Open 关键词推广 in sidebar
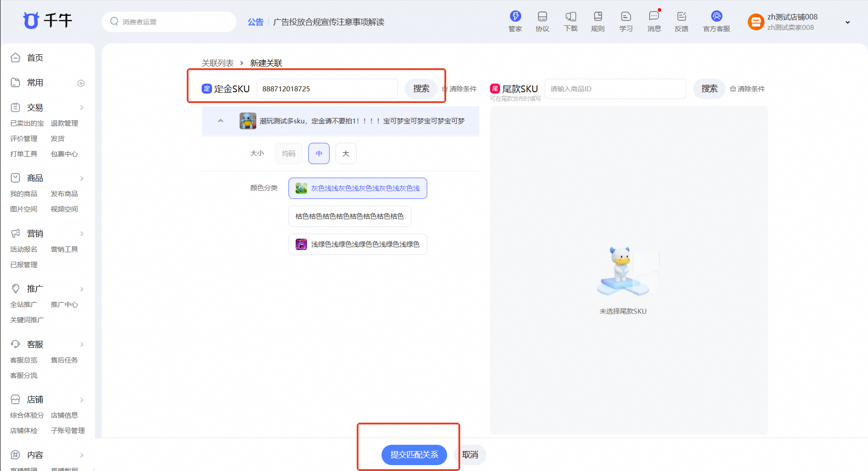The width and height of the screenshot is (868, 471). [x=27, y=320]
